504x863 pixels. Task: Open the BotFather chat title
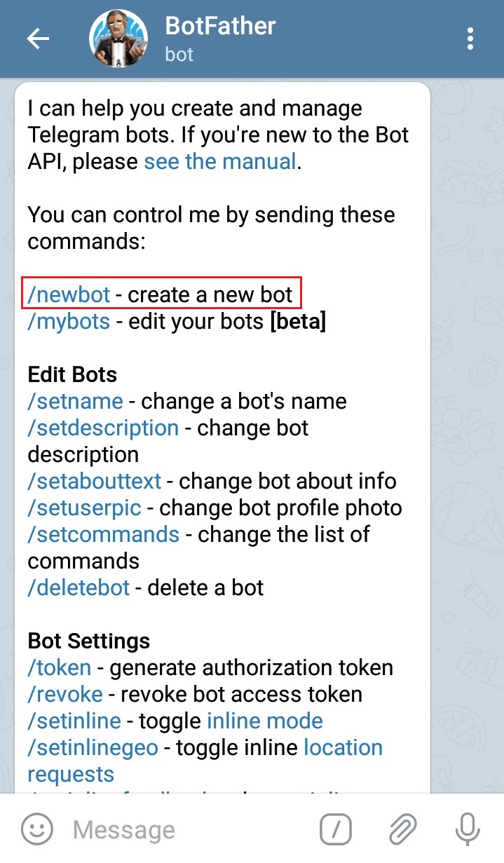220,27
